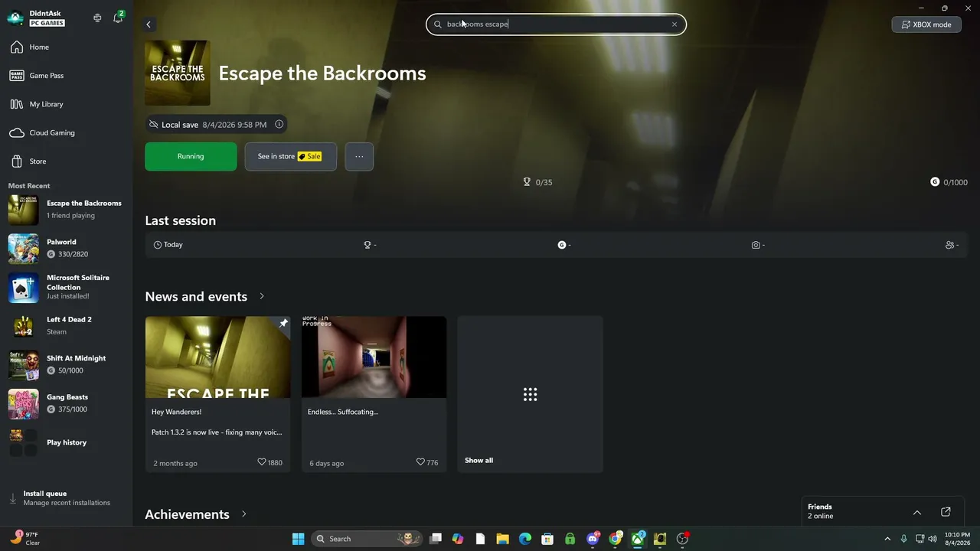This screenshot has height=551, width=980.
Task: Like the Hey Wanderers! post (1880)
Action: click(x=269, y=462)
